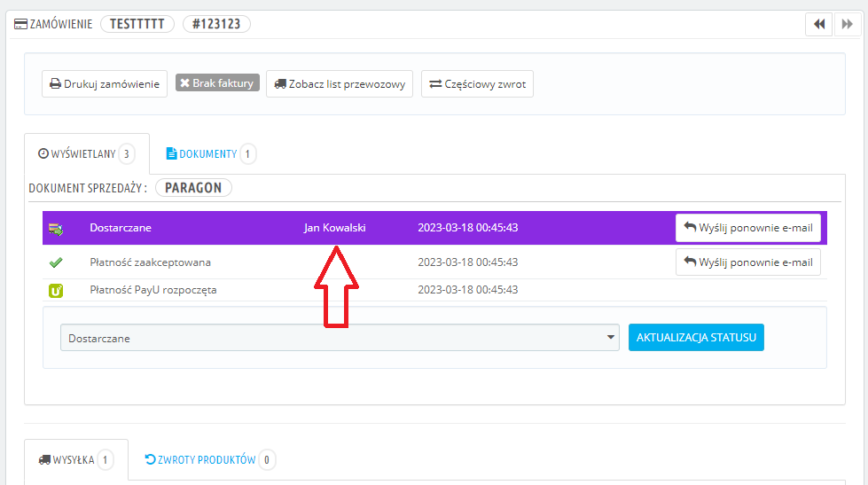The height and width of the screenshot is (485, 868).
Task: Select the WYSYŁKA tab
Action: click(x=76, y=460)
